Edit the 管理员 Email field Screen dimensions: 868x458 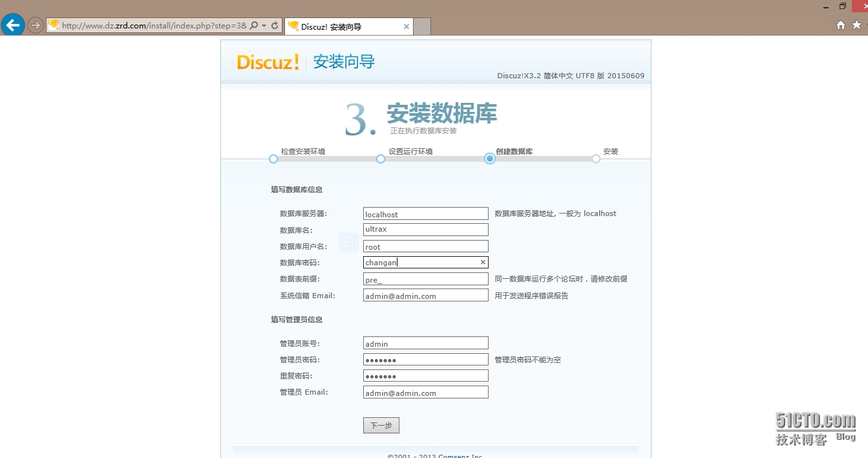[426, 392]
